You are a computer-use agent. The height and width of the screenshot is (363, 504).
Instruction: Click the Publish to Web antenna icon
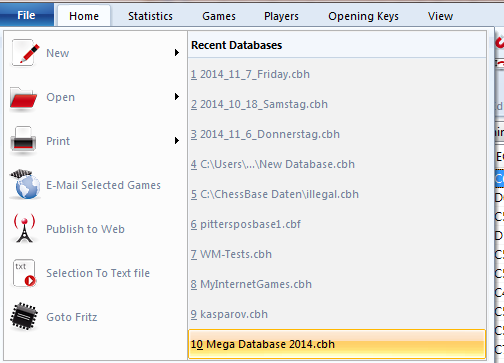[24, 228]
